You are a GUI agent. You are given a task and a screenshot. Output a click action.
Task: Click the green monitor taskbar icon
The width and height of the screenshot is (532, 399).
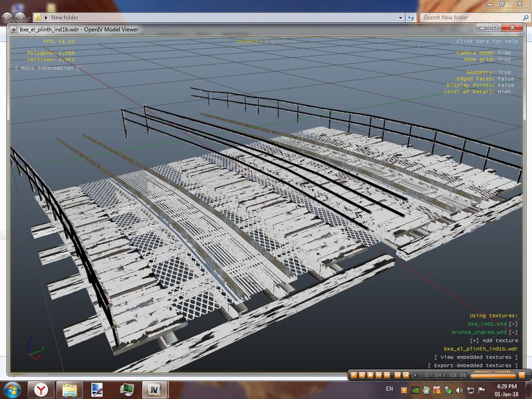pos(126,390)
